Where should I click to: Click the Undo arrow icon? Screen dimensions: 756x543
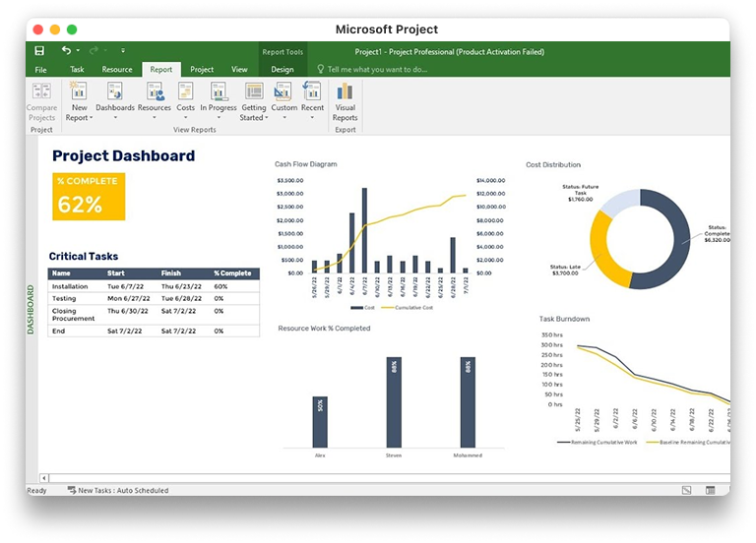(66, 50)
